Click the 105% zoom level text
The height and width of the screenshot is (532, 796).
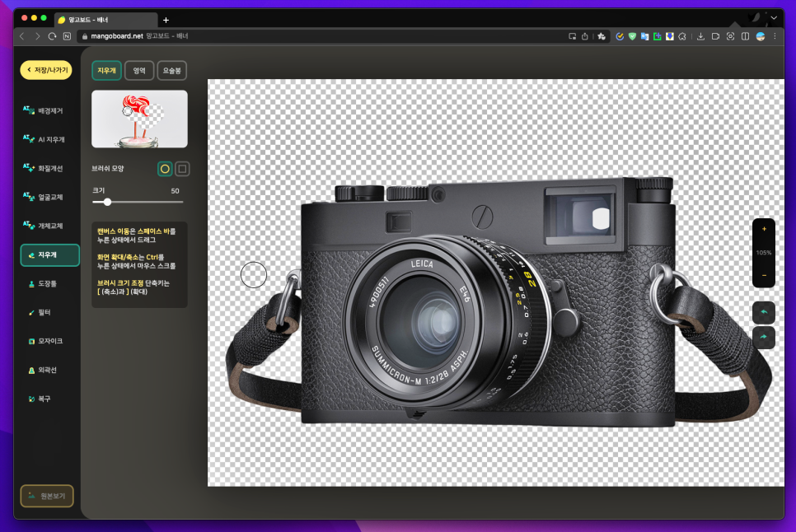click(764, 253)
